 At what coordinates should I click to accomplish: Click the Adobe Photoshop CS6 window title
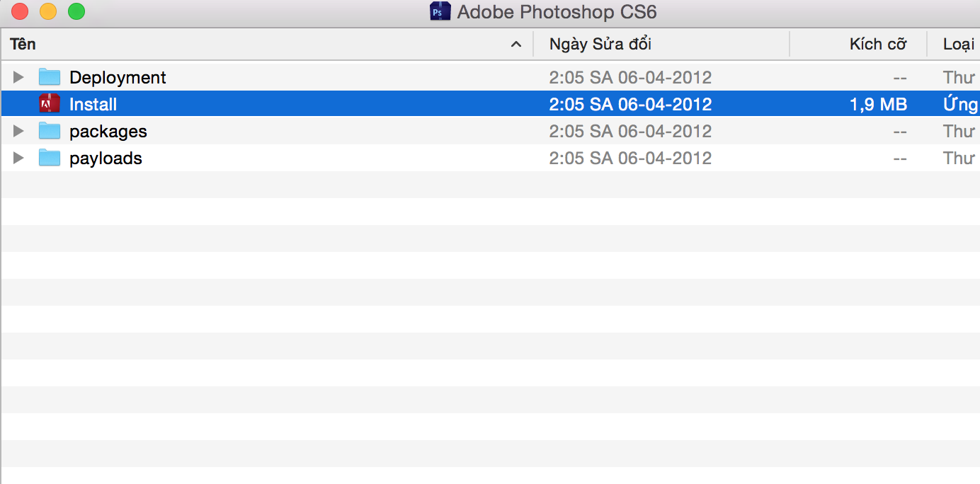click(x=557, y=12)
